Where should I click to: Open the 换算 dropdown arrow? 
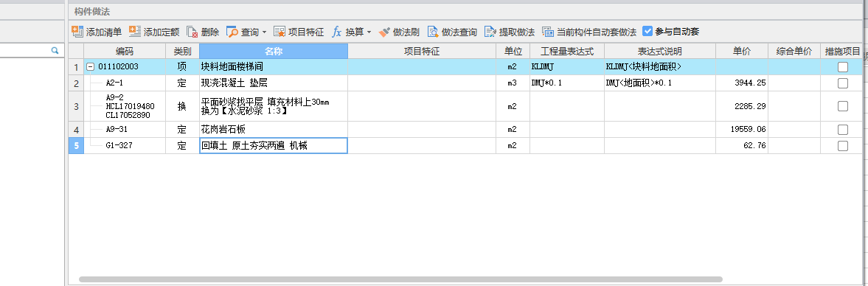(x=369, y=32)
